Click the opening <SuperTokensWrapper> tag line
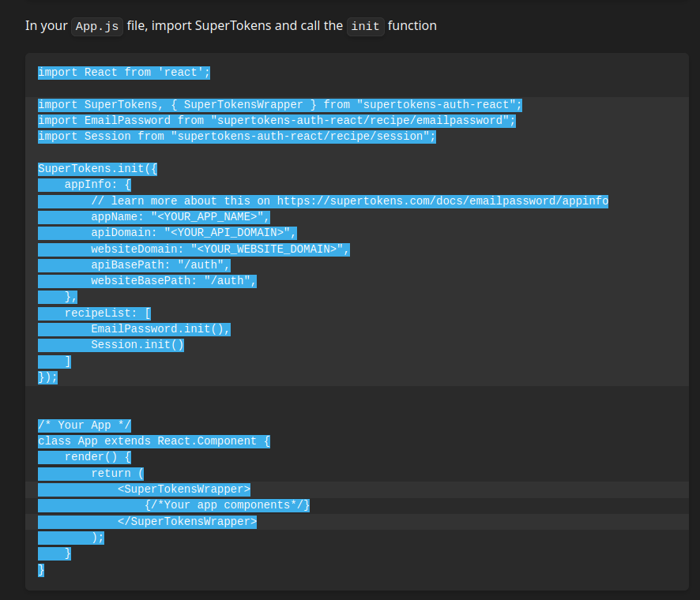 [184, 489]
